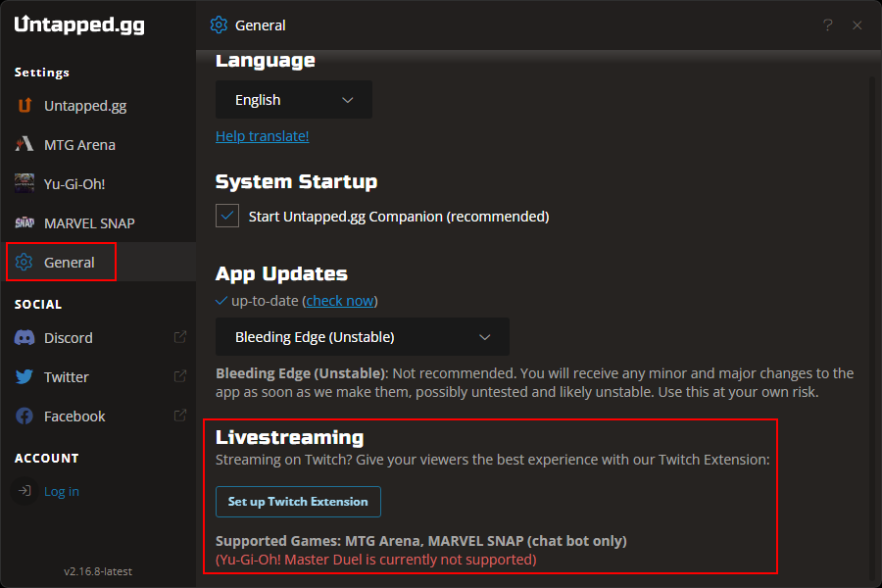The height and width of the screenshot is (588, 882).
Task: Open Yu-Gi-Oh! settings section
Action: tap(98, 183)
